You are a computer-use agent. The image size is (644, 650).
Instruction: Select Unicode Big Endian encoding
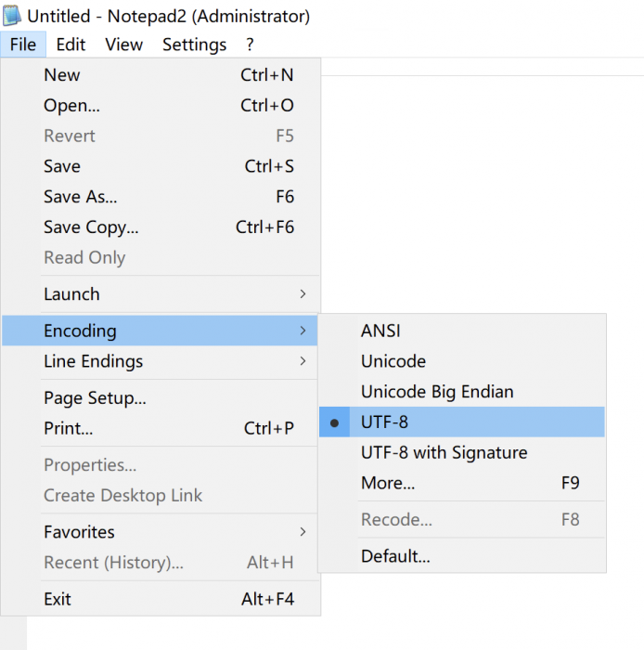coord(462,392)
